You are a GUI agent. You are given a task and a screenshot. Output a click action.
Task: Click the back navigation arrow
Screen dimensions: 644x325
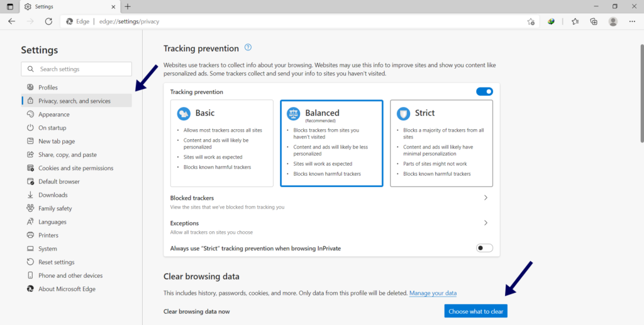click(11, 21)
